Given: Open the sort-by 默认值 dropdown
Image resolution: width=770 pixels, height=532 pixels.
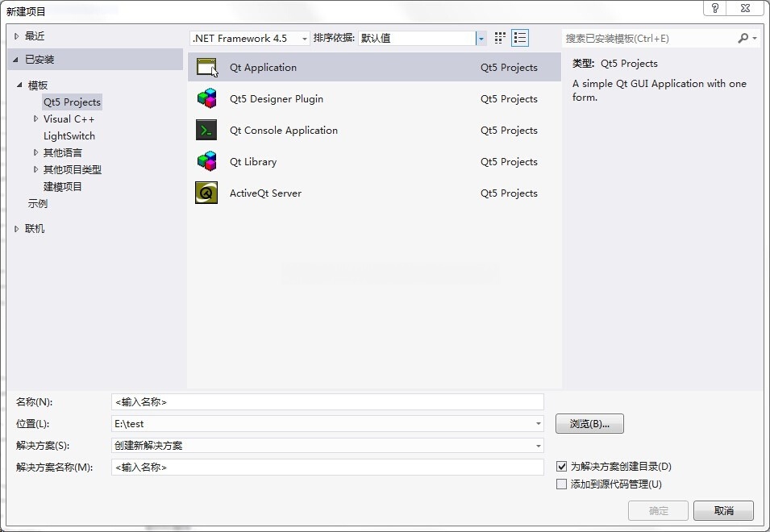Looking at the screenshot, I should click(422, 38).
